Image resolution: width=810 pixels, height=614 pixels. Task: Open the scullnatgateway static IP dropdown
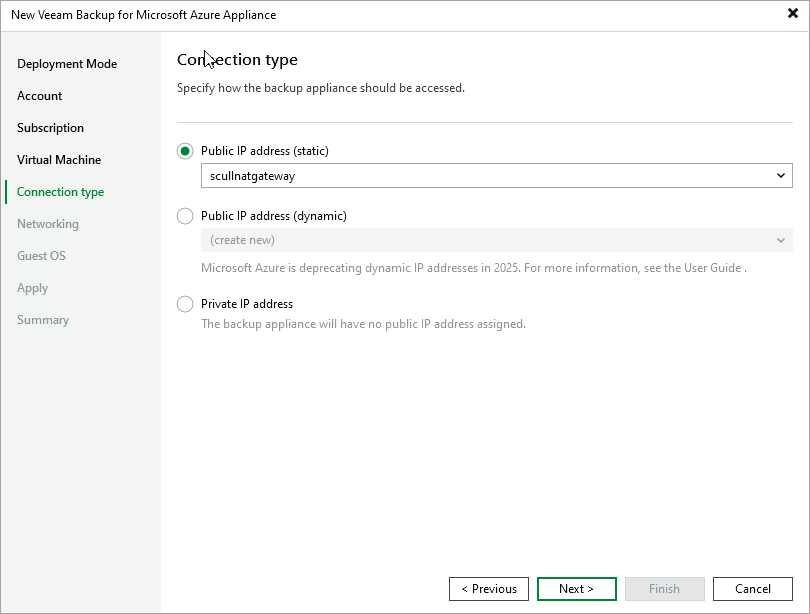[x=496, y=176]
